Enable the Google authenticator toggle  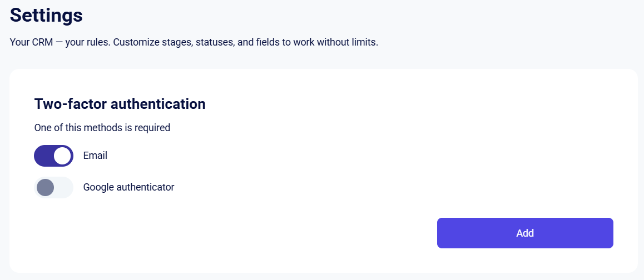[x=53, y=188]
